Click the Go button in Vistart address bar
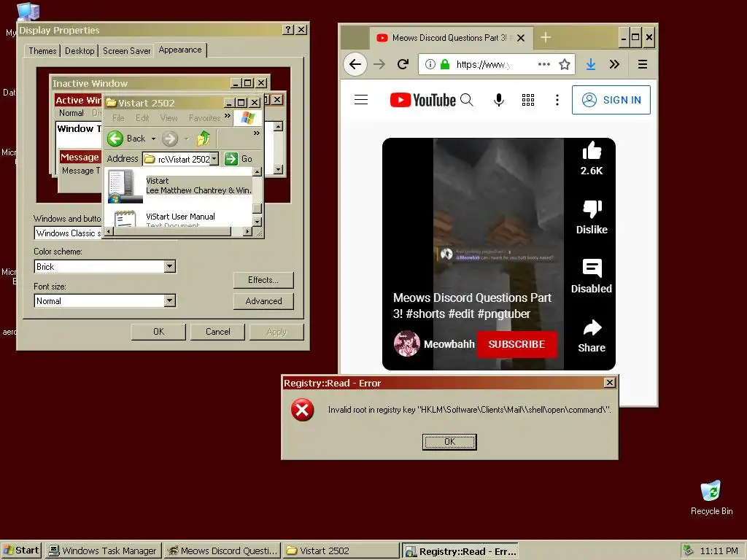This screenshot has width=747, height=560. [x=239, y=158]
